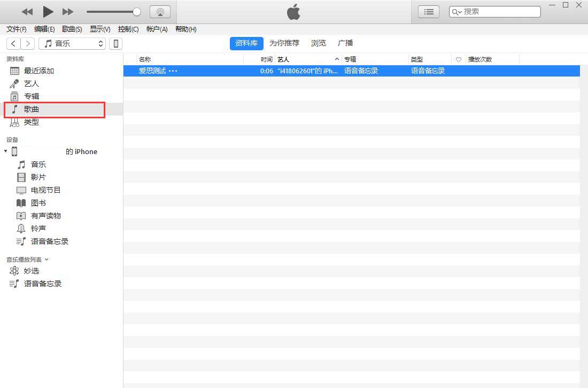Open the 帐户 menu in the menu bar
The image size is (588, 388).
tap(157, 29)
